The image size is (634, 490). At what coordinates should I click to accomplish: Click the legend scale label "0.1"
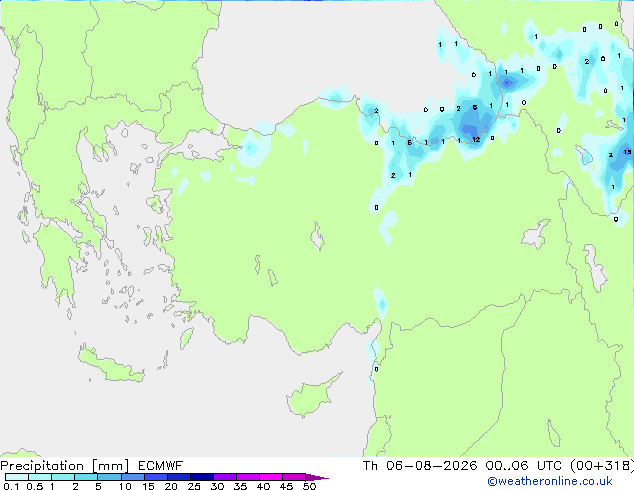pyautogui.click(x=11, y=486)
